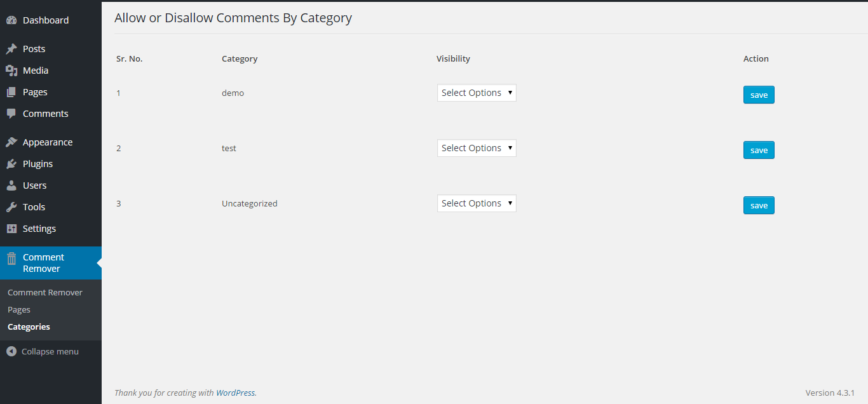Click the Comment Remover trash icon
This screenshot has width=868, height=404.
(x=11, y=258)
